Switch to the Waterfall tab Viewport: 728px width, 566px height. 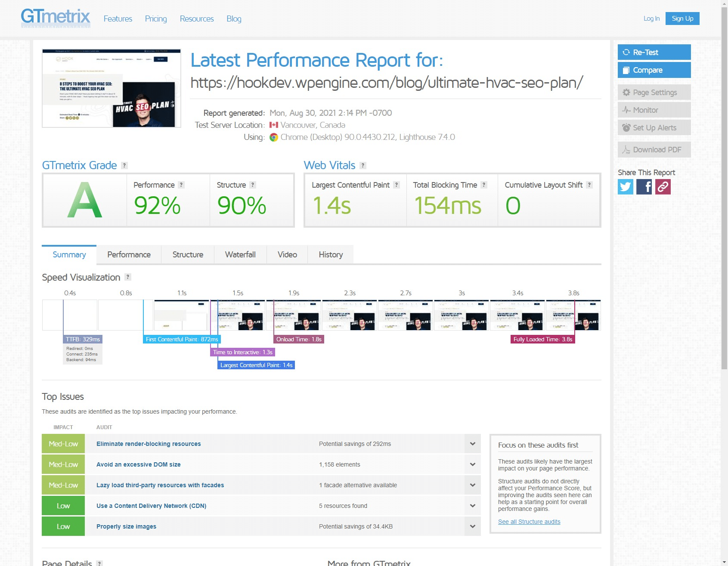pyautogui.click(x=240, y=255)
